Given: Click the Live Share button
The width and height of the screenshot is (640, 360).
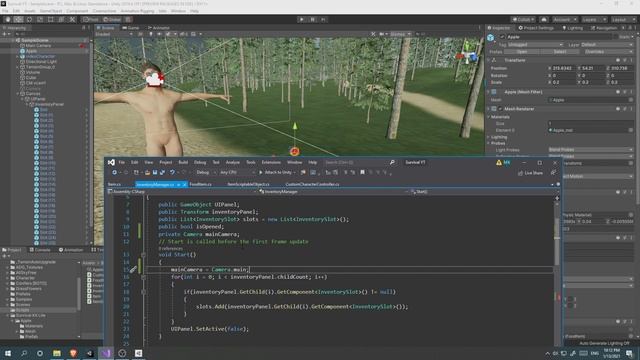Looking at the screenshot, I should [x=531, y=173].
